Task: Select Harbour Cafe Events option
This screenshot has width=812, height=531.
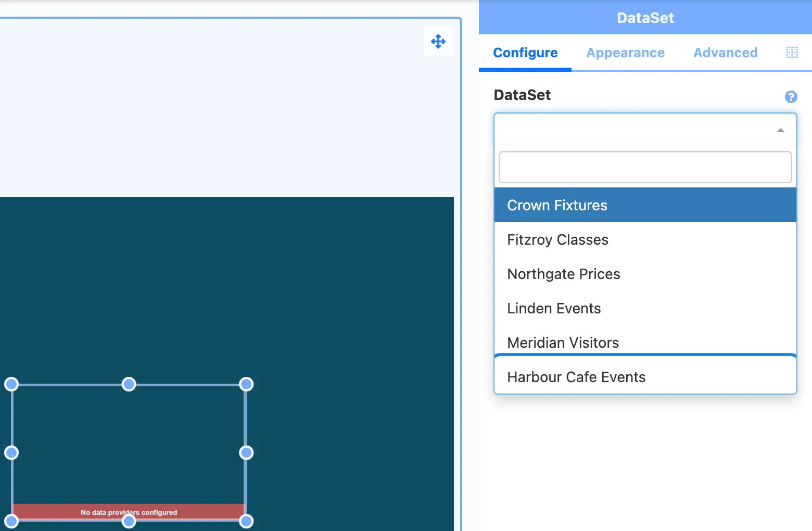Action: pos(645,377)
